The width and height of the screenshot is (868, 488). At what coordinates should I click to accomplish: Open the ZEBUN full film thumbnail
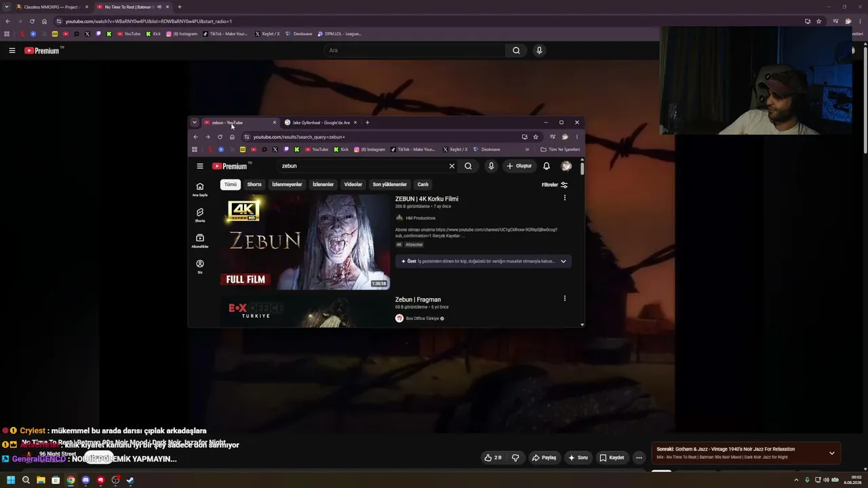[305, 242]
